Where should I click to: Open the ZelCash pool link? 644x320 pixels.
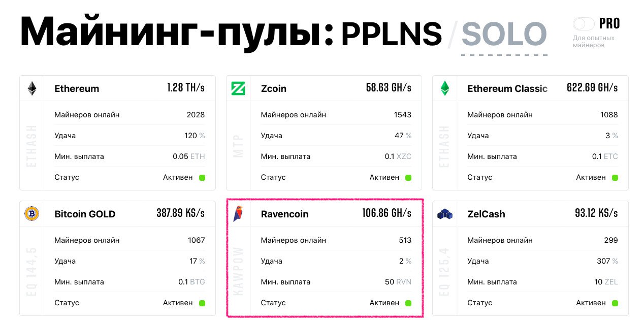(486, 214)
